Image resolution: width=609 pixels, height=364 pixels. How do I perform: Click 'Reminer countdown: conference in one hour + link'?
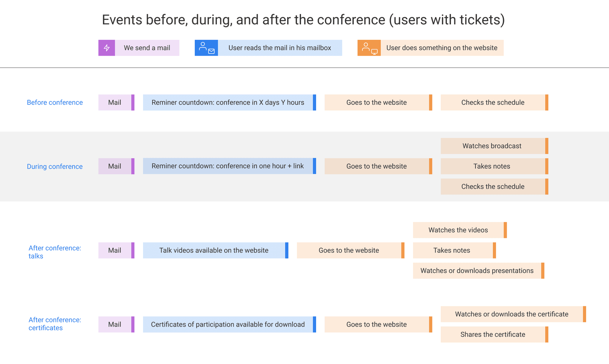228,166
